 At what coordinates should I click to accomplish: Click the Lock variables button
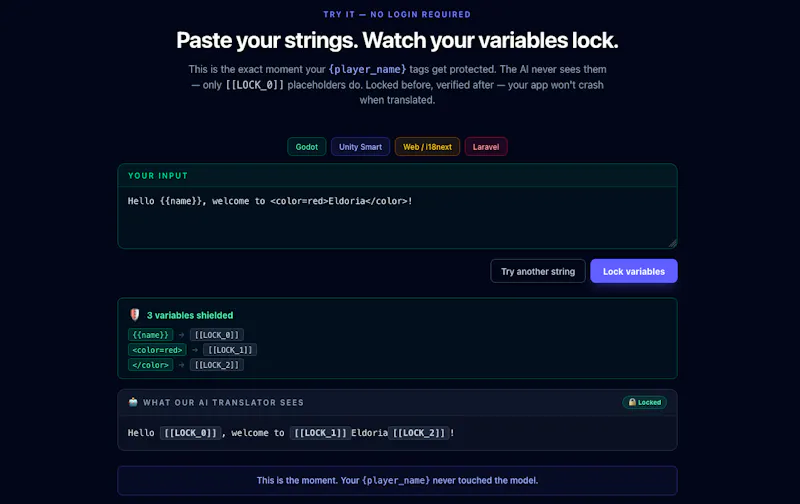click(634, 271)
